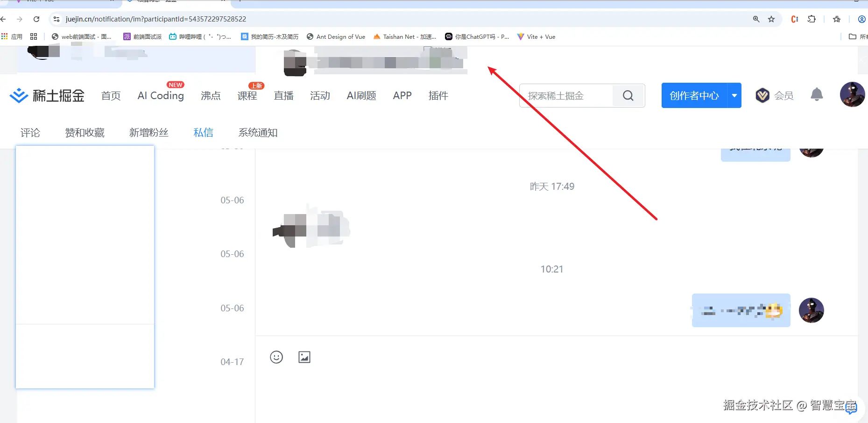Open the emoji picker in the chat box
Image resolution: width=868 pixels, height=423 pixels.
[276, 357]
